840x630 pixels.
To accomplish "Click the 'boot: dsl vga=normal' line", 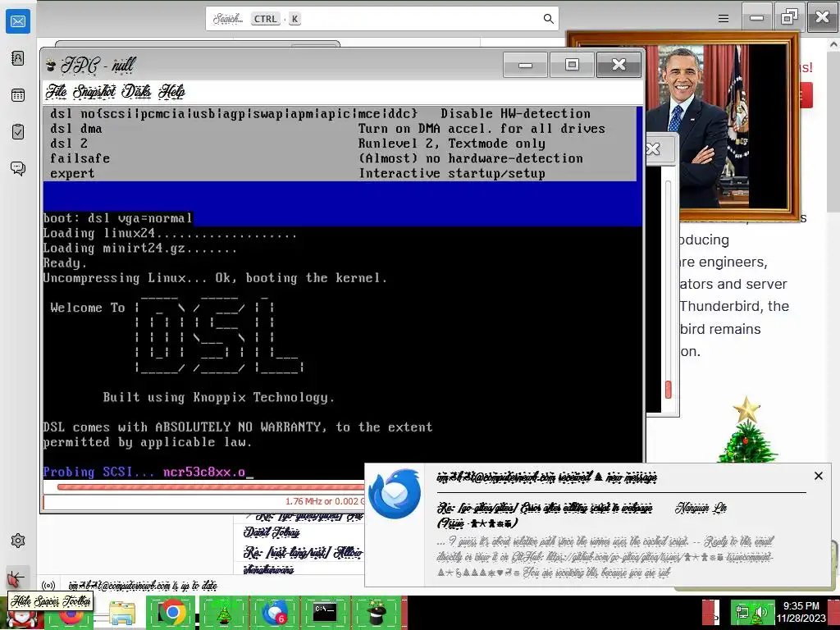I will click(x=117, y=218).
